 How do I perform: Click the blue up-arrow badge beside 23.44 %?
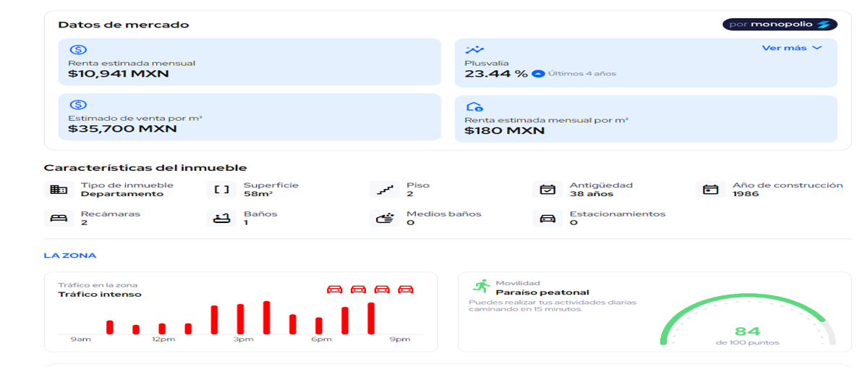pyautogui.click(x=538, y=74)
